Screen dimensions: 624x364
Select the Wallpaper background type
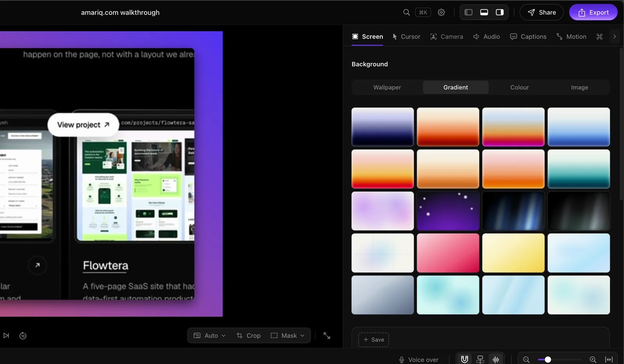click(x=387, y=87)
